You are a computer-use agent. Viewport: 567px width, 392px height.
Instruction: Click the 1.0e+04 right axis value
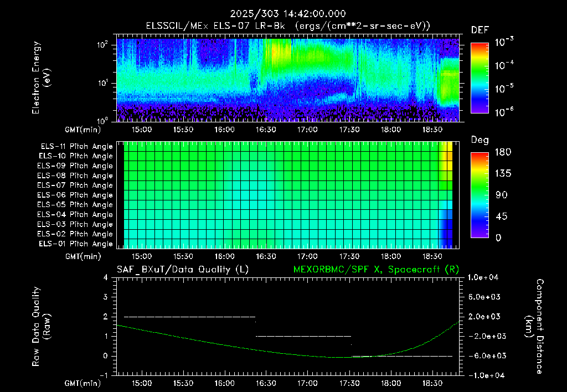(483, 277)
